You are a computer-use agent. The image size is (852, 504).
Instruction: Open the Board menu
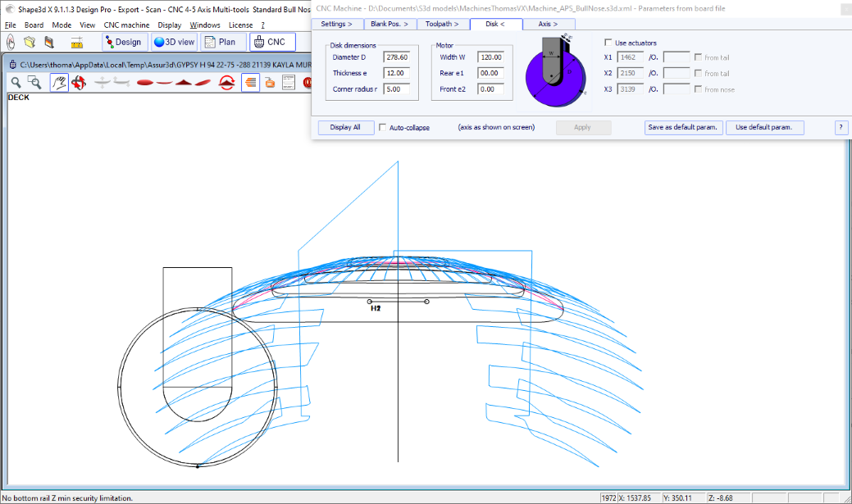[x=34, y=25]
